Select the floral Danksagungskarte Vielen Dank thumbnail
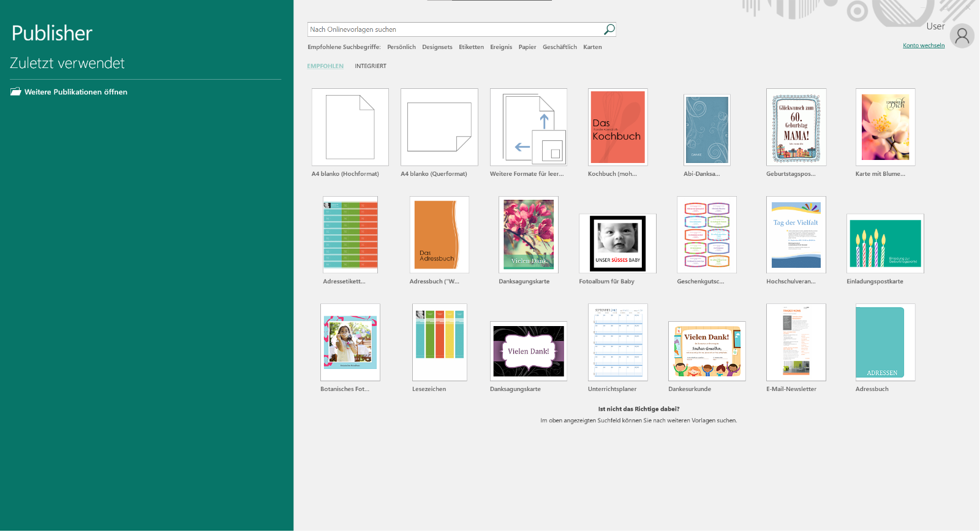Image resolution: width=980 pixels, height=532 pixels. 529,235
